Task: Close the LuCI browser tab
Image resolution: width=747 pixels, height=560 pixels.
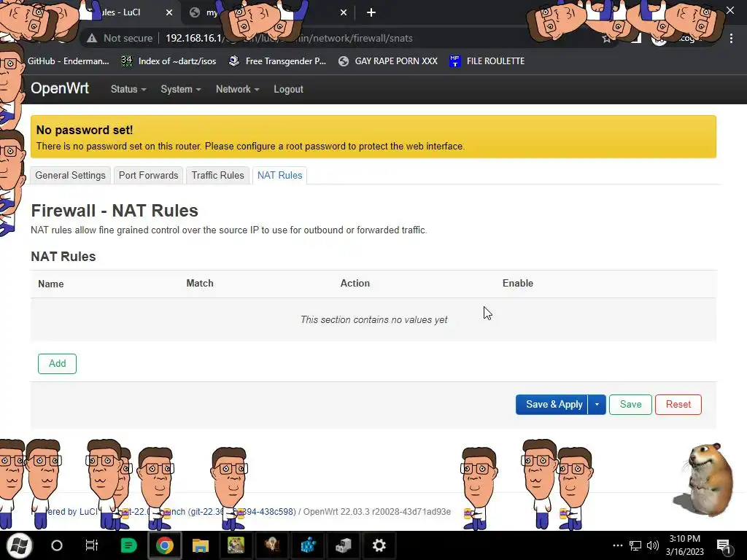Action: point(169,12)
